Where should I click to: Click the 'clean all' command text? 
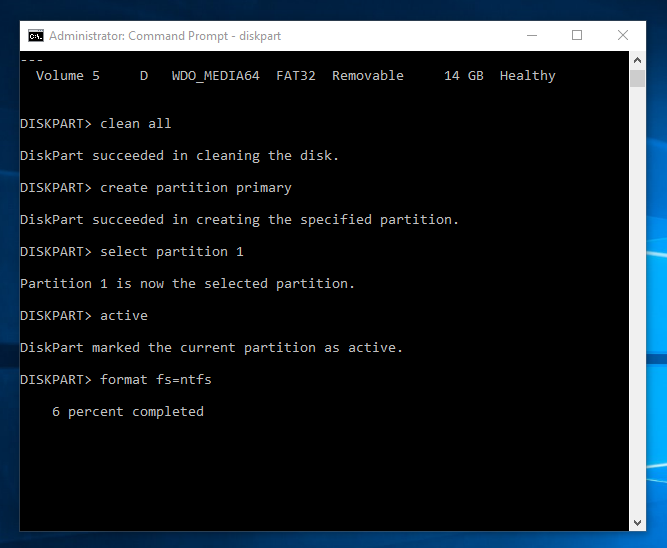tap(136, 124)
